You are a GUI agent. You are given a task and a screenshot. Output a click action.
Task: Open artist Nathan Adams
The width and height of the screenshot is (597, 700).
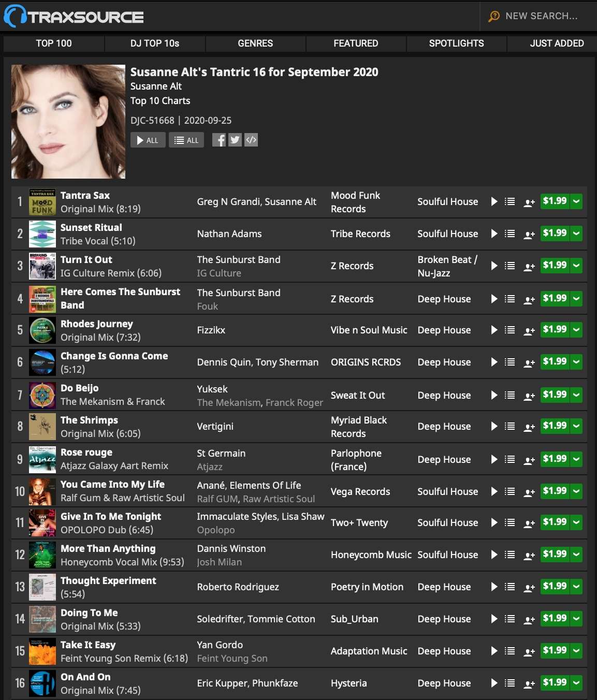[x=229, y=234]
